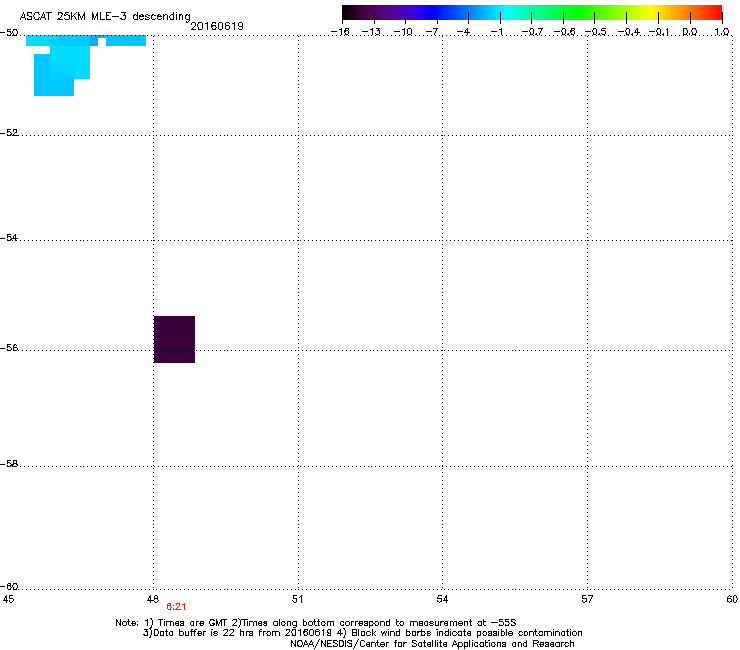Click the colorbar label -0.6
This screenshot has width=740, height=650.
564,32
